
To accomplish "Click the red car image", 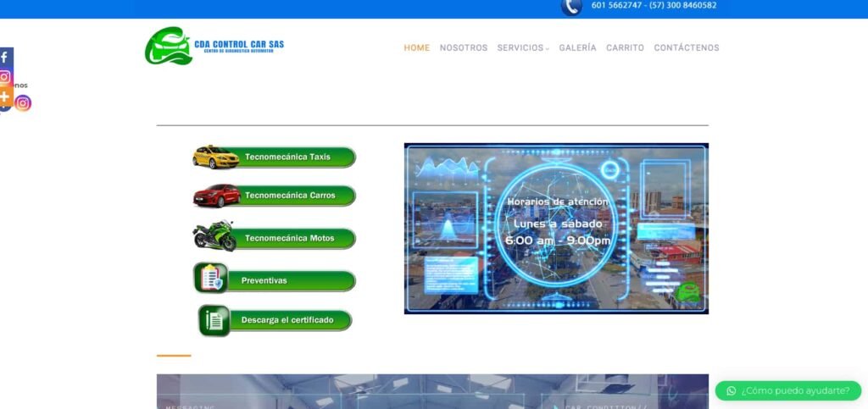I will (216, 196).
